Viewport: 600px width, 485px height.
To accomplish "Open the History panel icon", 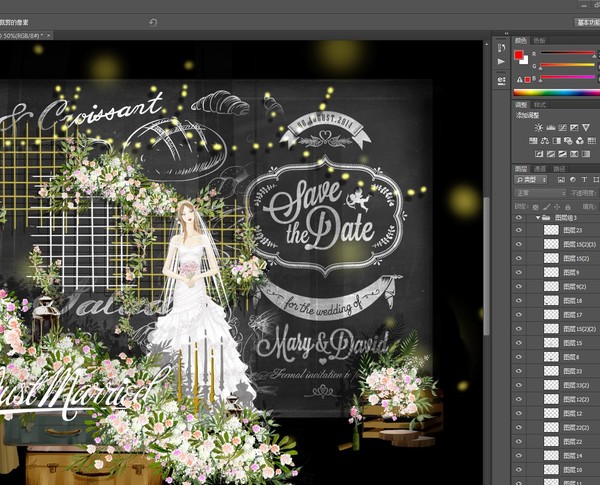I will tap(501, 48).
